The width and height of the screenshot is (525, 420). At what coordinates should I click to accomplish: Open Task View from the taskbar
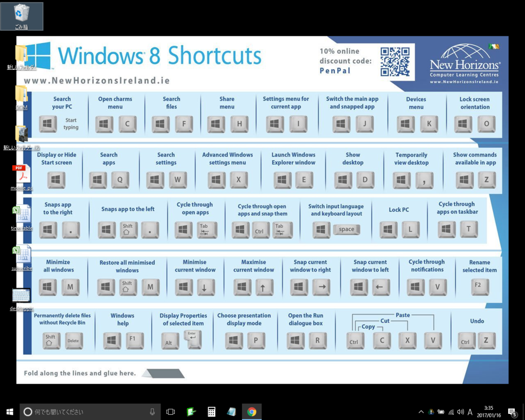[x=171, y=412]
